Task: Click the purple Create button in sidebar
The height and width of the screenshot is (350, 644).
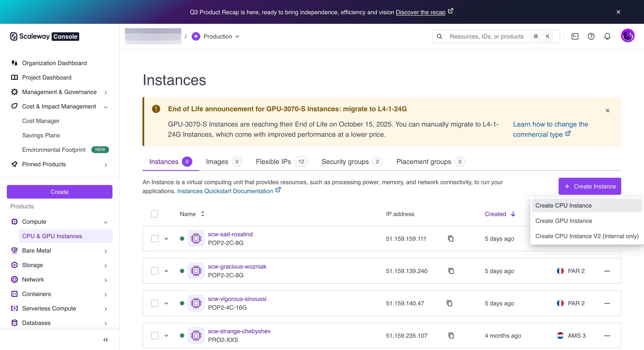Action: (x=59, y=192)
